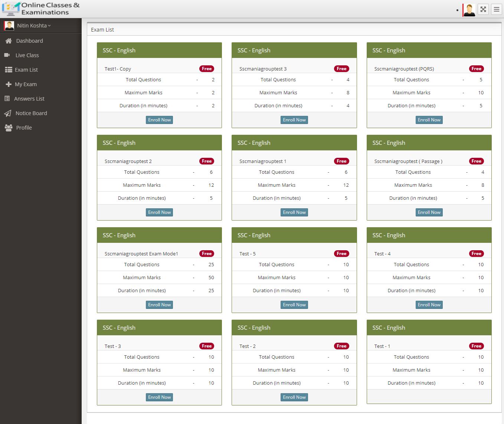
Task: Open the hamburger menu in top bar
Action: 496,9
